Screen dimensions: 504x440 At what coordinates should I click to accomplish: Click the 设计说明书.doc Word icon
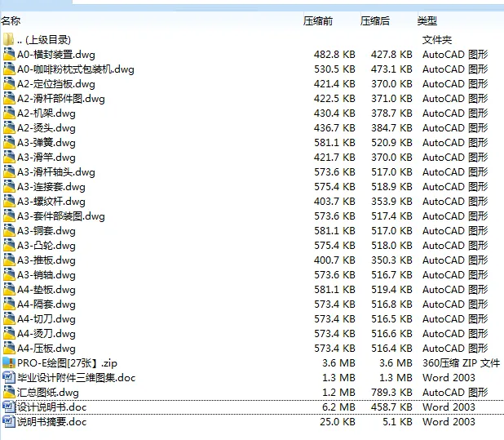coord(9,407)
